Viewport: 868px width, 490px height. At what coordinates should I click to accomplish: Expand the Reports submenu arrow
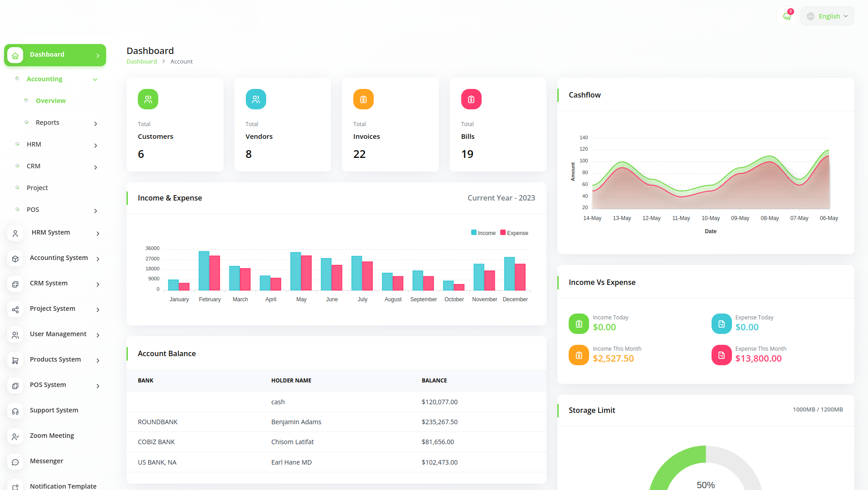tap(95, 123)
